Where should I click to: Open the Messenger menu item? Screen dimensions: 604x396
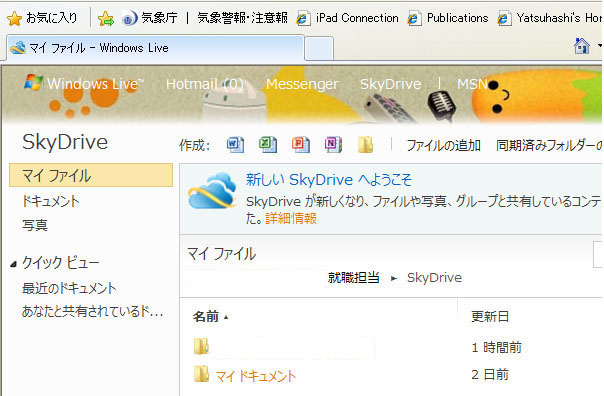(x=302, y=84)
